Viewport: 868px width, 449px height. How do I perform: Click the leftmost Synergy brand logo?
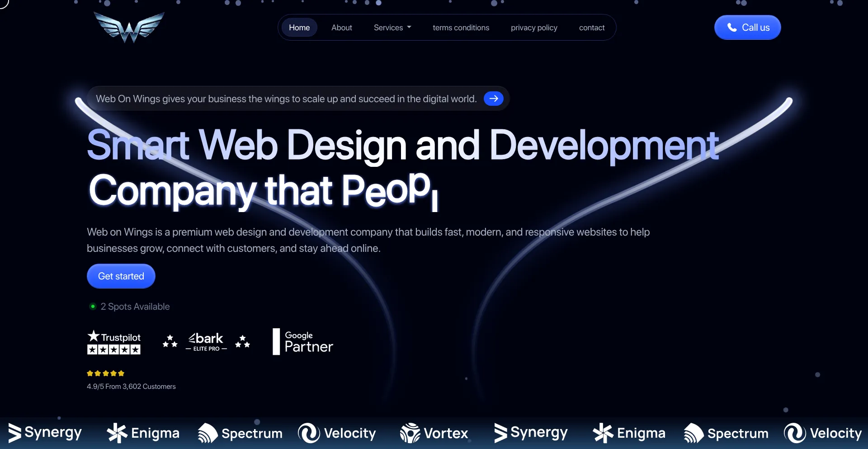45,433
